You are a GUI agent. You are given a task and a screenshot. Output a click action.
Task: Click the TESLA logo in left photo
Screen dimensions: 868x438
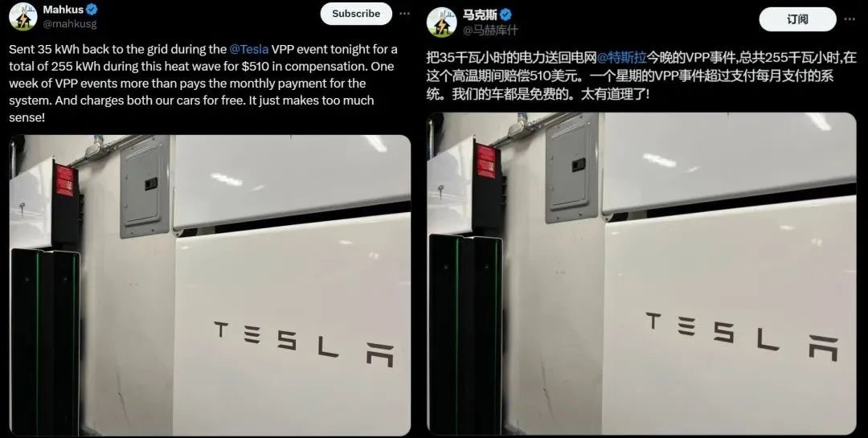click(x=305, y=343)
